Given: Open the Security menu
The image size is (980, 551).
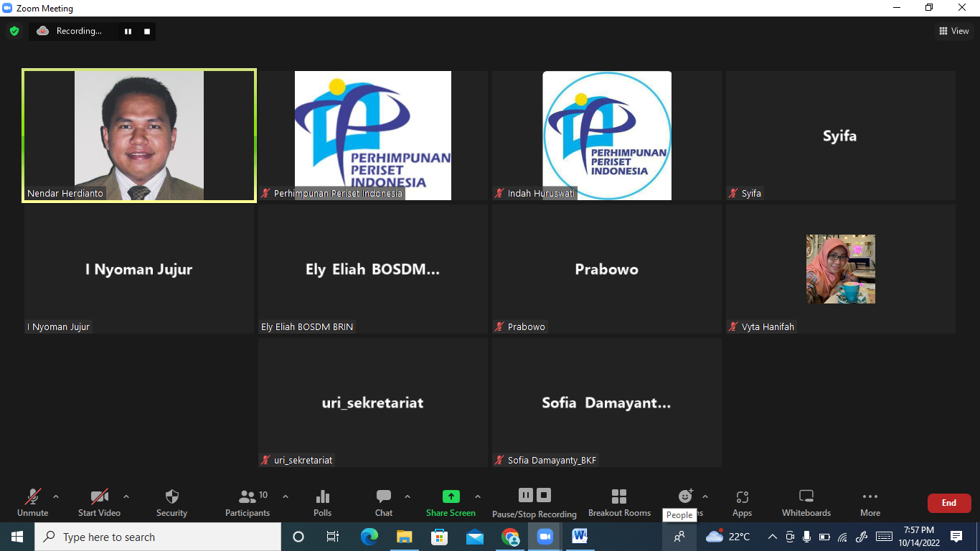Looking at the screenshot, I should coord(171,503).
